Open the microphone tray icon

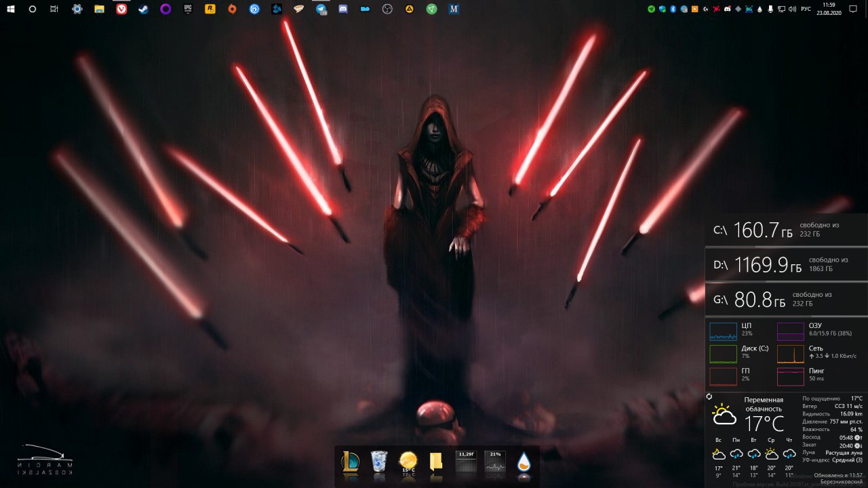pos(770,9)
